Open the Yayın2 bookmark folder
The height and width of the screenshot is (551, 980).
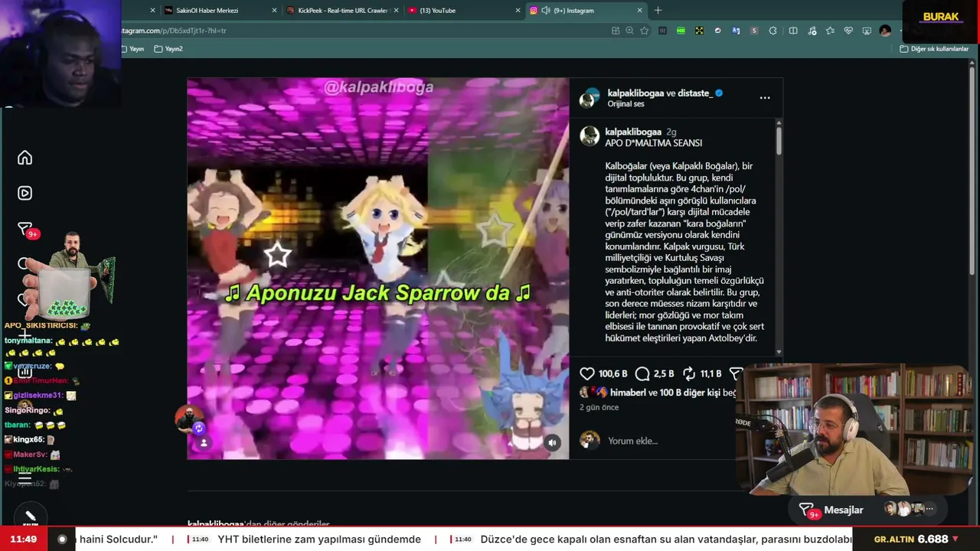[169, 49]
